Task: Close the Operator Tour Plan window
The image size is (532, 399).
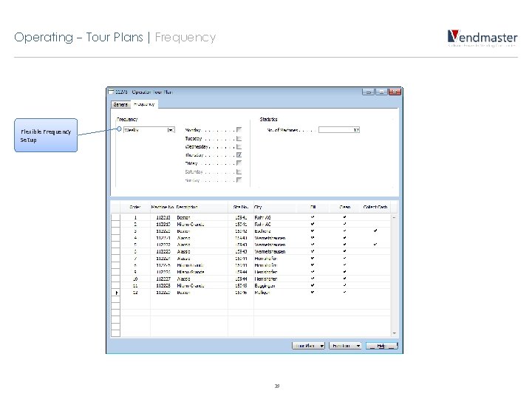Action: point(395,92)
